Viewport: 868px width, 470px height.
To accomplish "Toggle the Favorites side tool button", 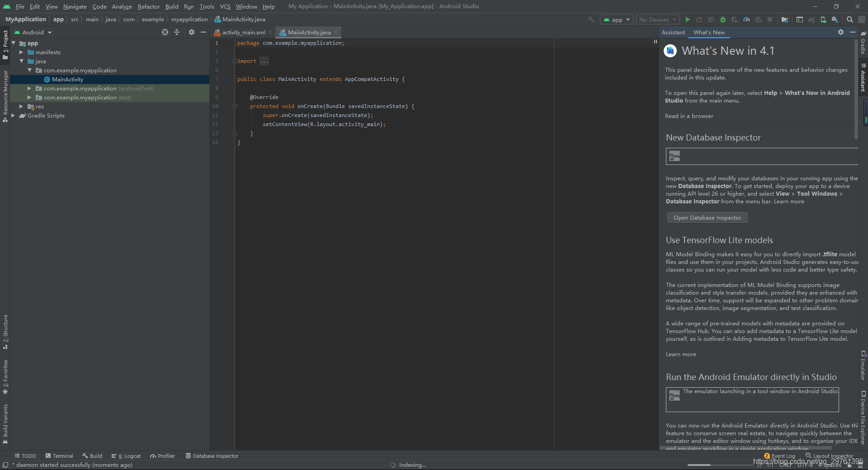I will pos(5,376).
